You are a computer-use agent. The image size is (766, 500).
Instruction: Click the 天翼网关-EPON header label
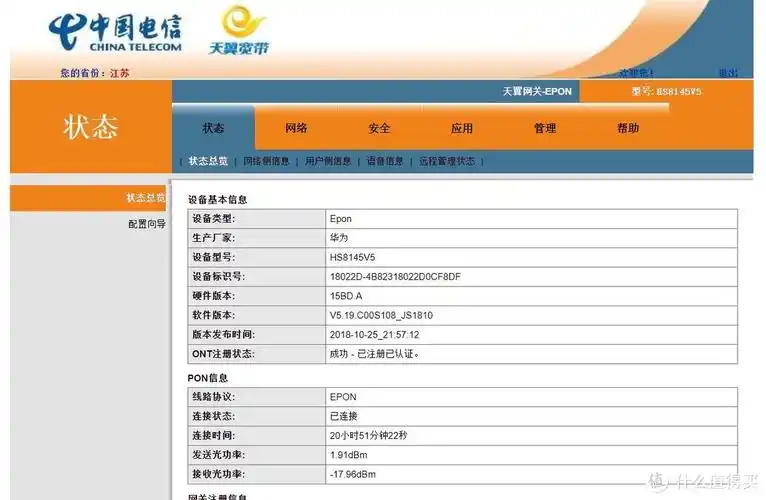pos(537,91)
